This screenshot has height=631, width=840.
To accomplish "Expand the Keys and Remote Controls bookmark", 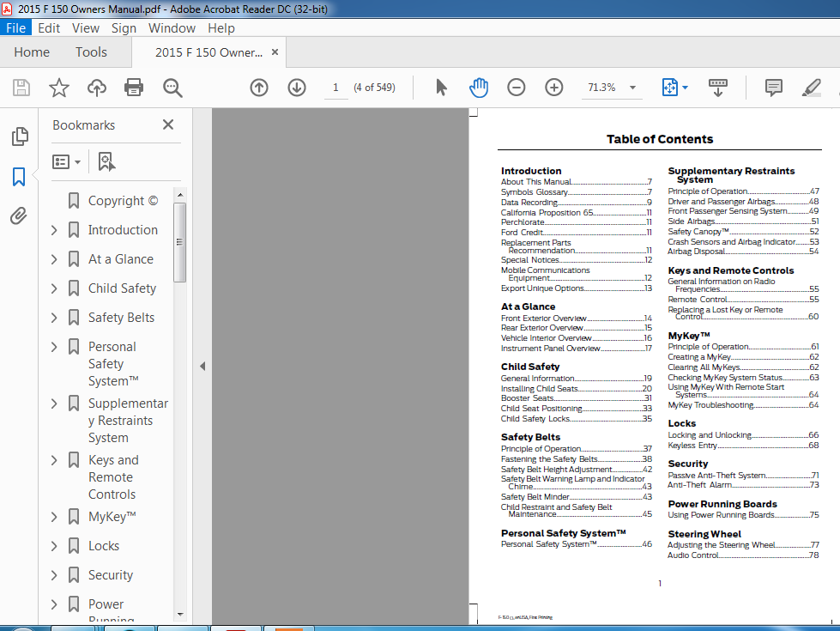I will pos(54,460).
